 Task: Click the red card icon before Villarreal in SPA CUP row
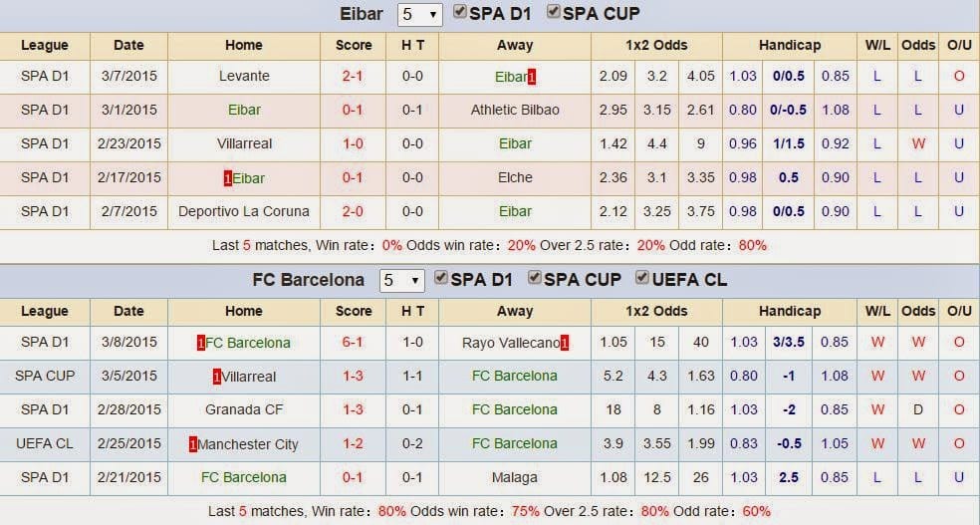[x=216, y=377]
